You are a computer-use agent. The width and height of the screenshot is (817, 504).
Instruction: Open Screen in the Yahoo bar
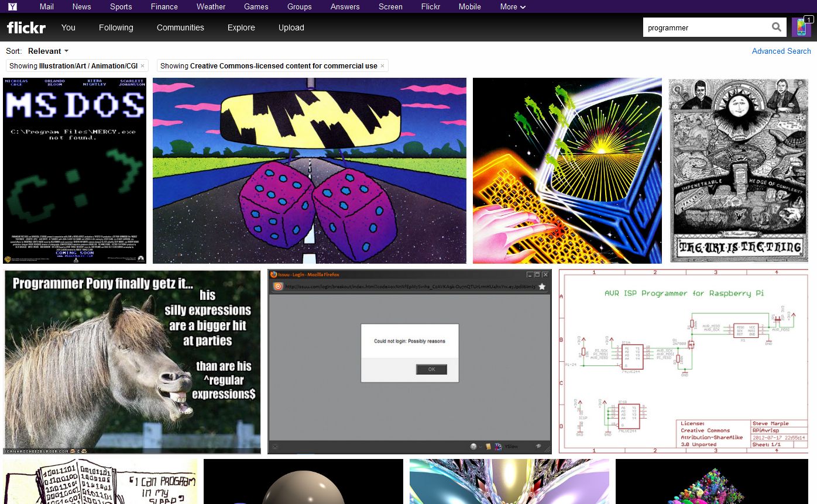tap(390, 7)
